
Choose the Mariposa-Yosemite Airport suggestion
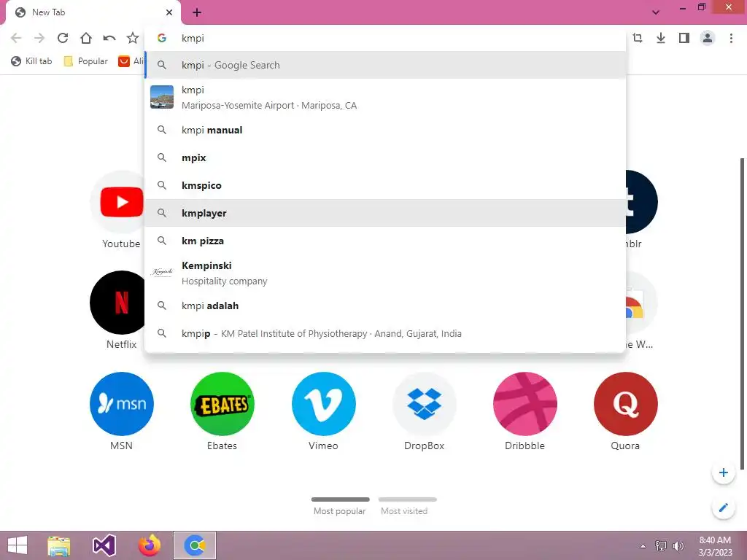(385, 97)
